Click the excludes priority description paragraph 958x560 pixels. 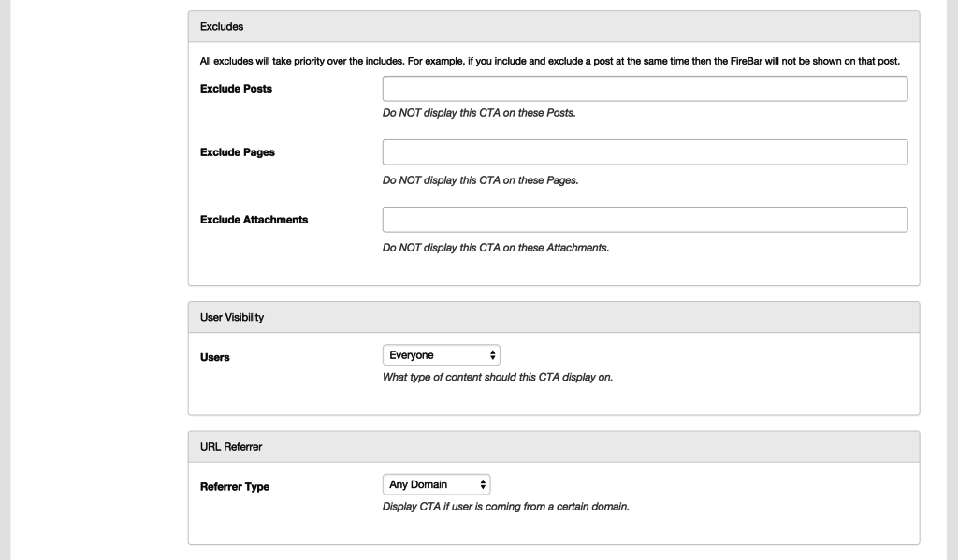coord(550,62)
